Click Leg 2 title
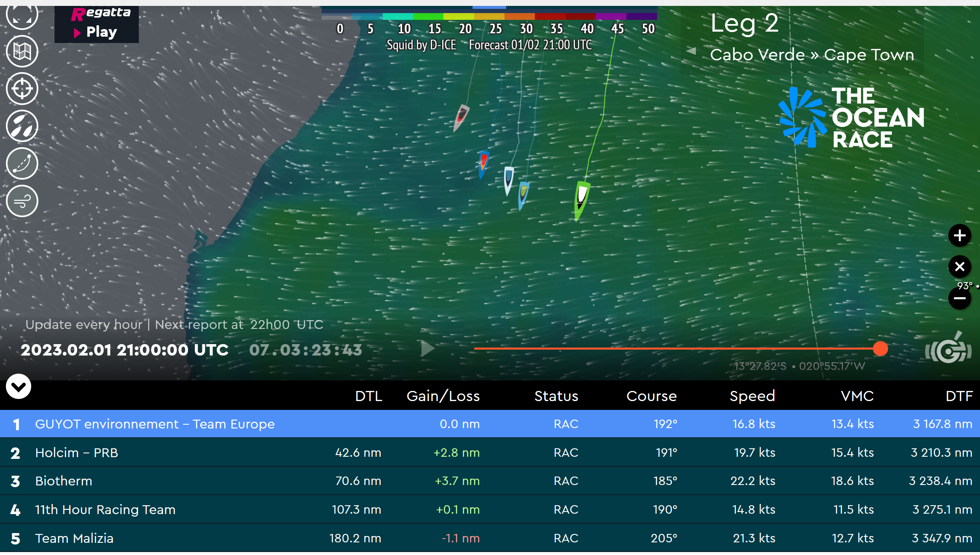Viewport: 980px width, 555px height. [x=744, y=23]
